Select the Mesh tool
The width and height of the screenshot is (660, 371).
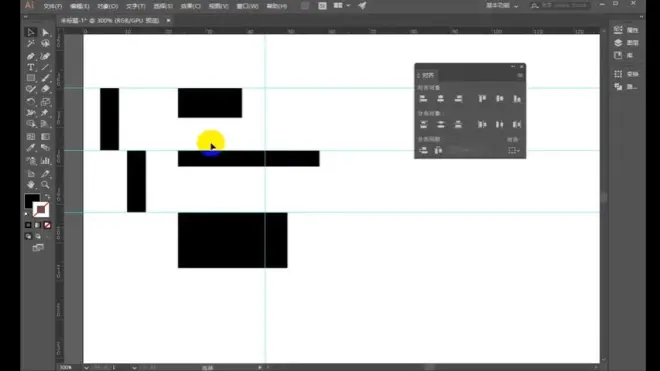click(x=31, y=136)
